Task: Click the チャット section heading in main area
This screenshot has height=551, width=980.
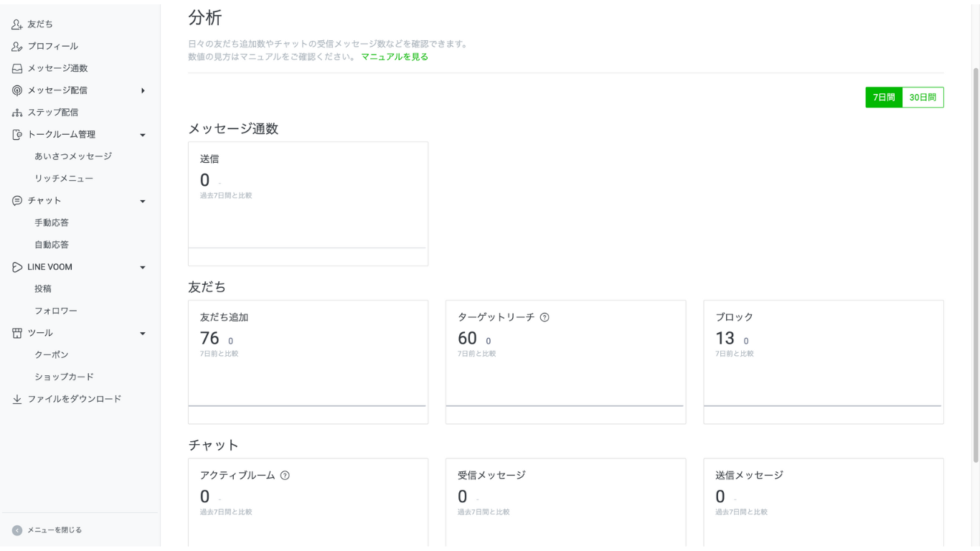Action: tap(213, 446)
